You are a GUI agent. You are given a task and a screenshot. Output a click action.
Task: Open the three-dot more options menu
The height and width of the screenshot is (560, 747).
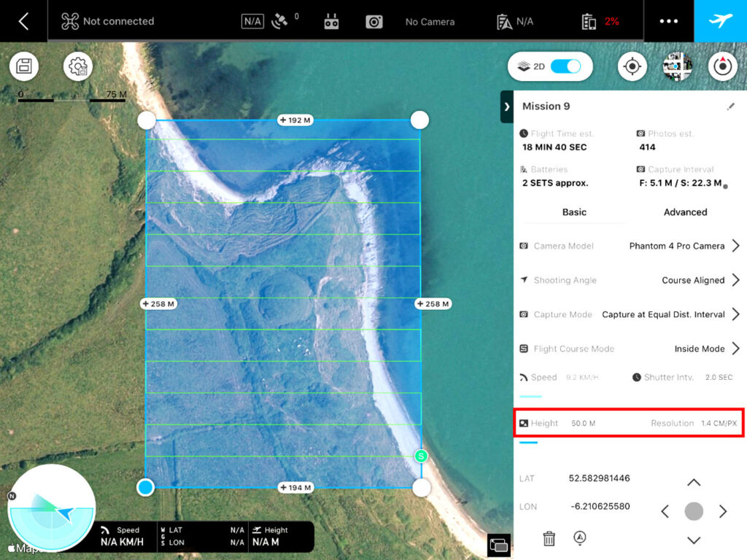[668, 21]
